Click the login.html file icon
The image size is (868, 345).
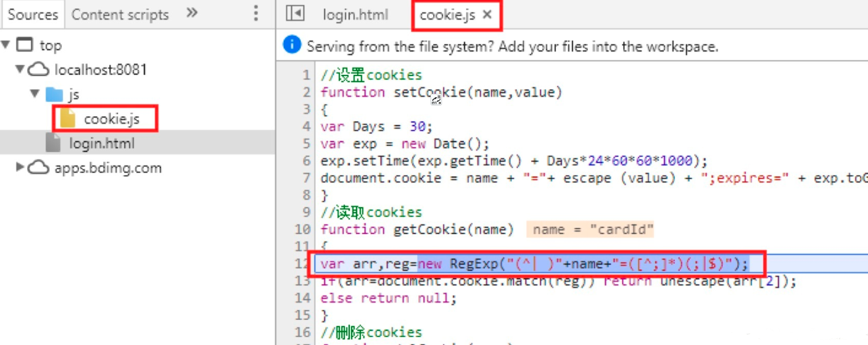tap(54, 142)
